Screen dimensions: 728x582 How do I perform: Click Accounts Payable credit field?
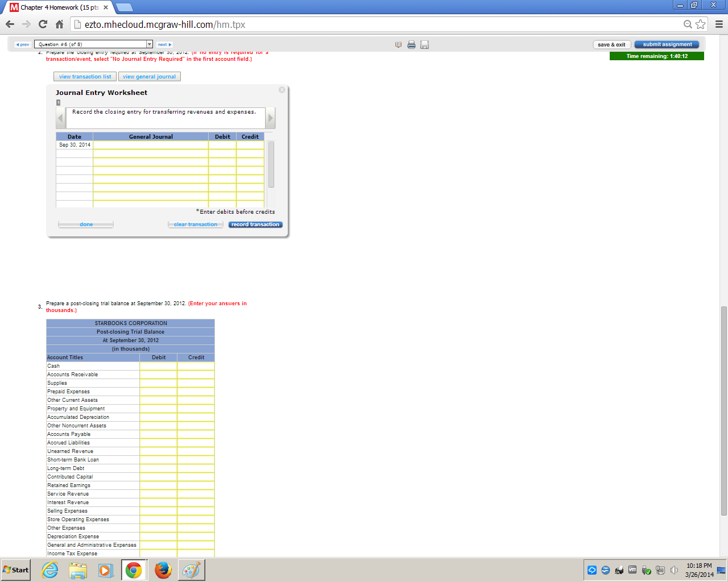(196, 434)
